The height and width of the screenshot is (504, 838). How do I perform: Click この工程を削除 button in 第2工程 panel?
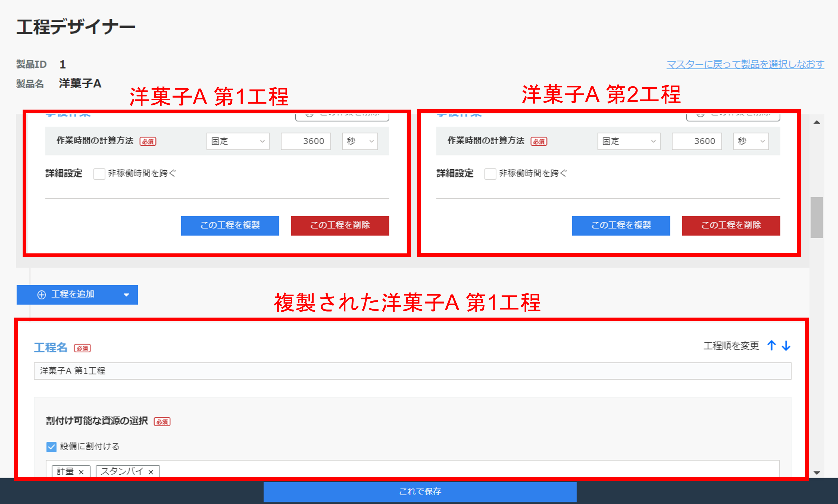coord(731,225)
